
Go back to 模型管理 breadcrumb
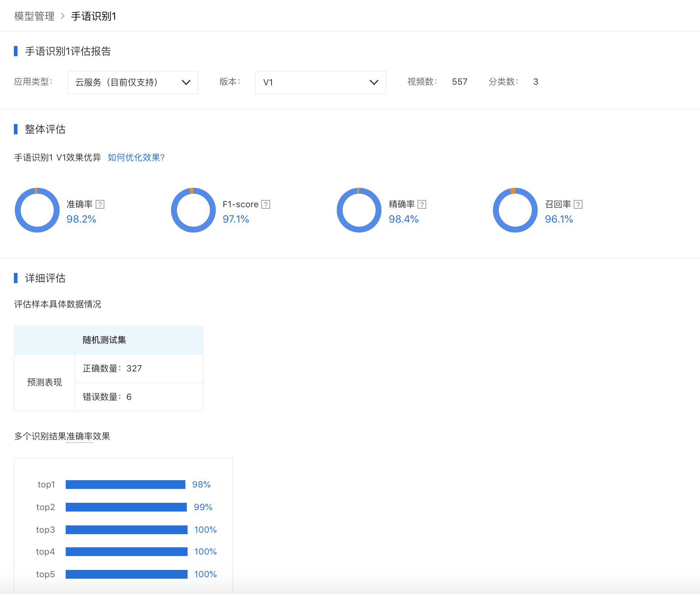[x=34, y=16]
